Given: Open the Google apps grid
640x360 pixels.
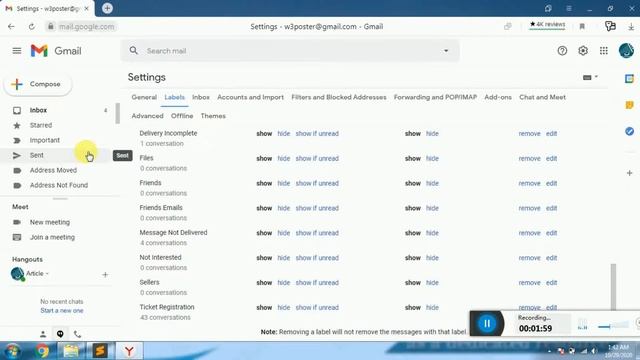Looking at the screenshot, I should (x=604, y=51).
